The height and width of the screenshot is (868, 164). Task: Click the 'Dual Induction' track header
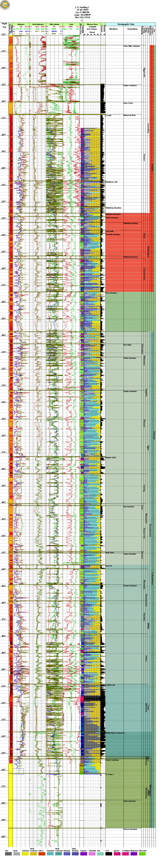pos(38,25)
